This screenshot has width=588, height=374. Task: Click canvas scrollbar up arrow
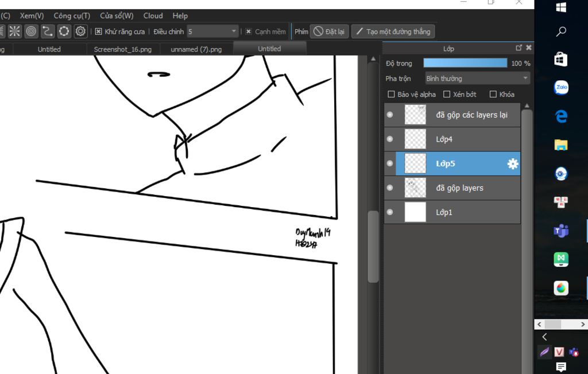(x=373, y=59)
